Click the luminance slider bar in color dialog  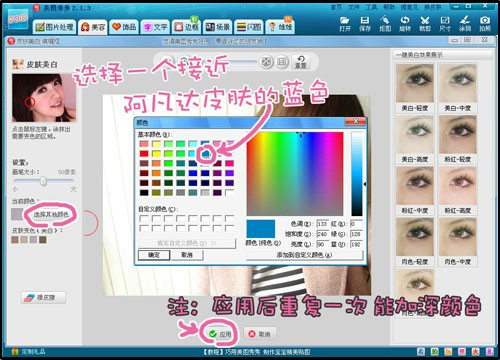point(357,174)
